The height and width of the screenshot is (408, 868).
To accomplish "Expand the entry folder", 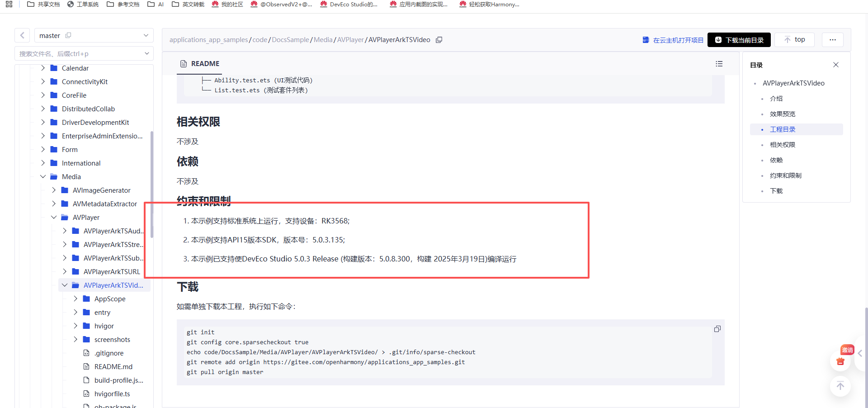I will [75, 313].
